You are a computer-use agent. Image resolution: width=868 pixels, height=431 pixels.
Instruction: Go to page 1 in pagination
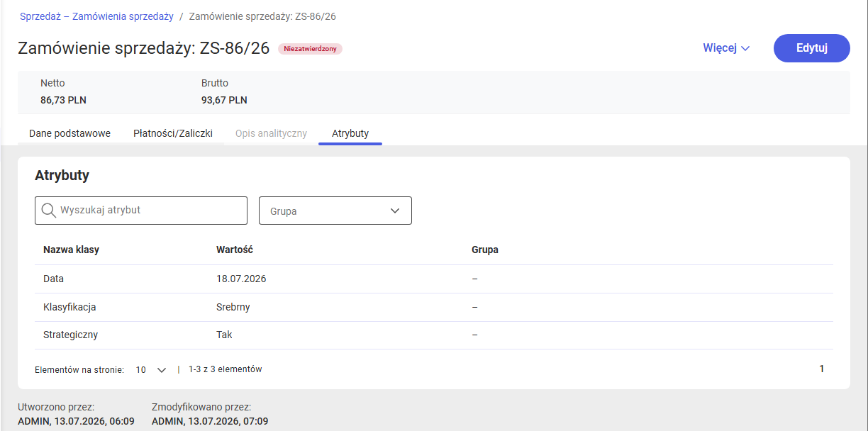pyautogui.click(x=822, y=369)
